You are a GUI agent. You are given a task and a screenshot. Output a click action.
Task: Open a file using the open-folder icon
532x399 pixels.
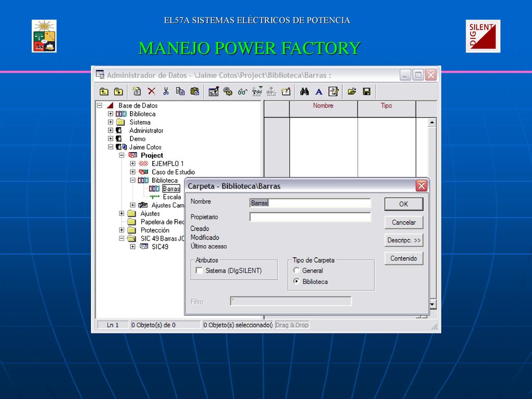352,91
